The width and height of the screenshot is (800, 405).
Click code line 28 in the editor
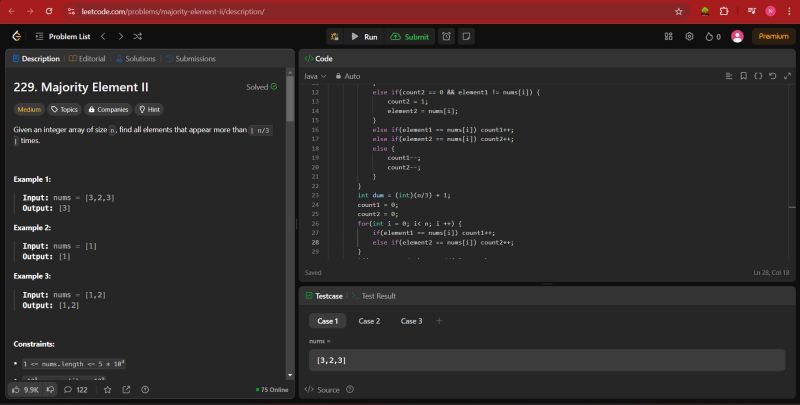tap(443, 242)
